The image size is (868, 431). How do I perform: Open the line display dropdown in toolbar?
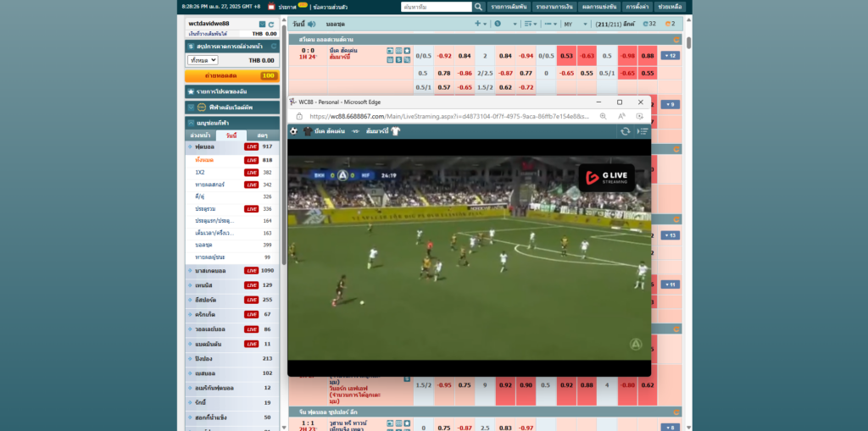[550, 24]
